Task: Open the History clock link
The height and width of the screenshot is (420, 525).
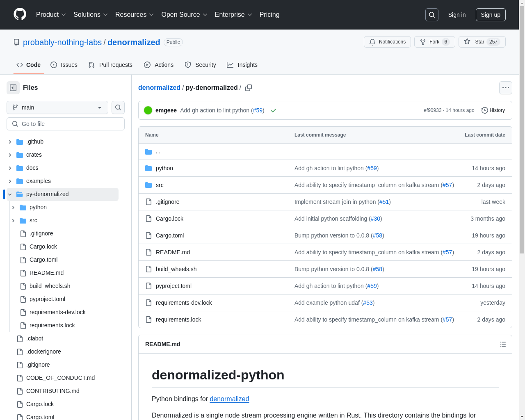Action: [493, 110]
